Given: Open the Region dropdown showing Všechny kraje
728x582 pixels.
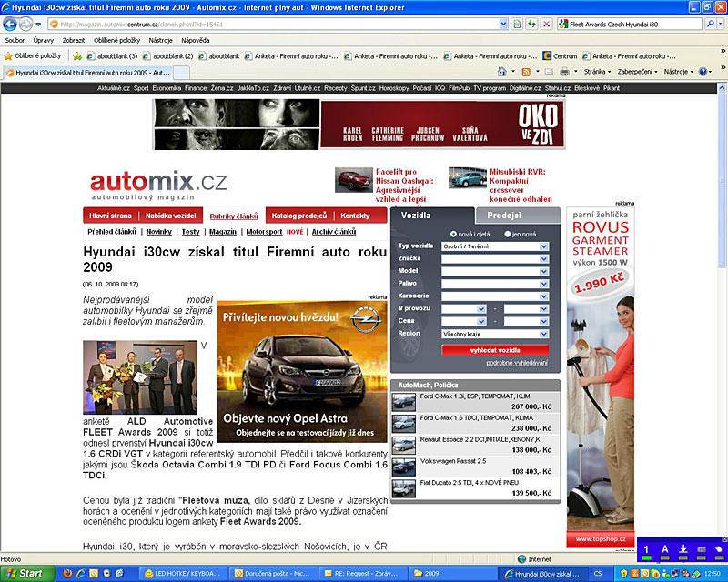Looking at the screenshot, I should 495,334.
